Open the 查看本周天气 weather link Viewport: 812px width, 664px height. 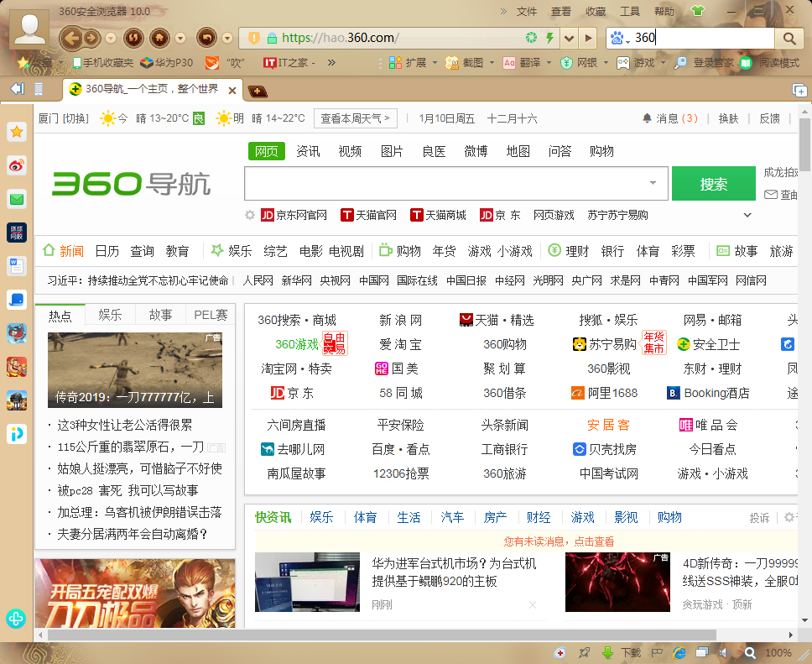356,118
